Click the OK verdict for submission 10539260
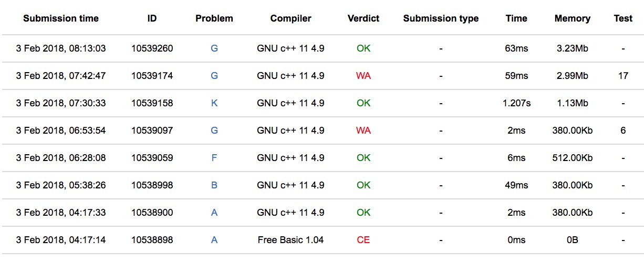This screenshot has height=261, width=644. pyautogui.click(x=363, y=48)
